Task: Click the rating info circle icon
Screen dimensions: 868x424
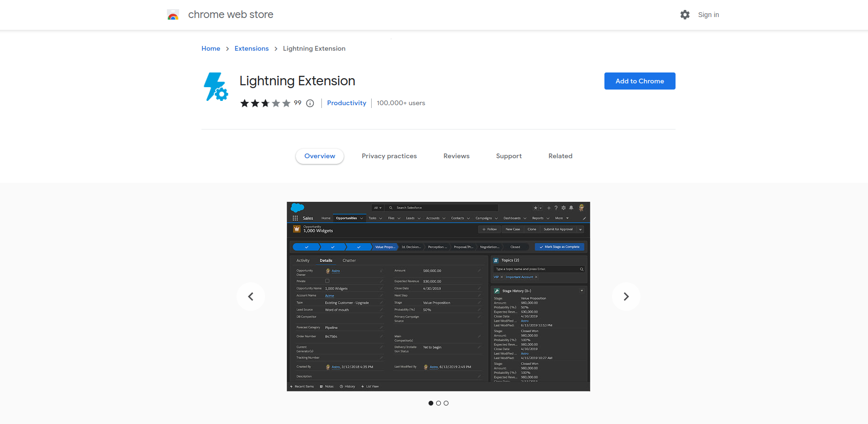Action: 310,103
